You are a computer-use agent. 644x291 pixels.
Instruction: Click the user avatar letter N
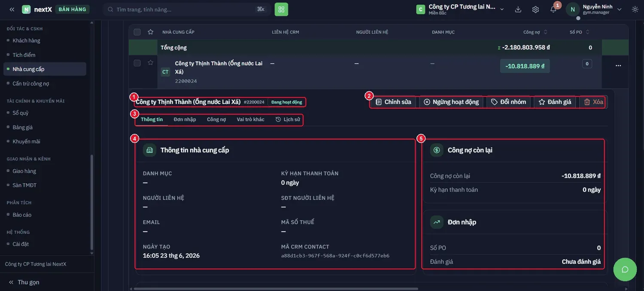click(573, 9)
